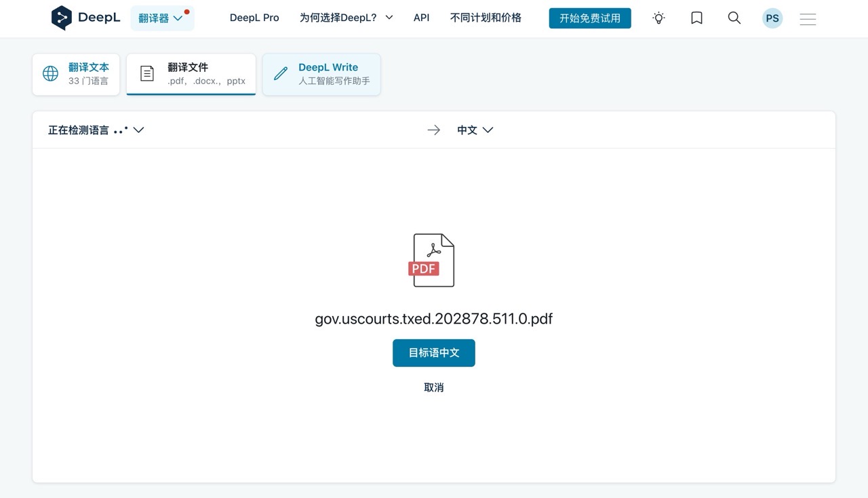Click the language direction arrow
Image resolution: width=868 pixels, height=498 pixels.
434,130
